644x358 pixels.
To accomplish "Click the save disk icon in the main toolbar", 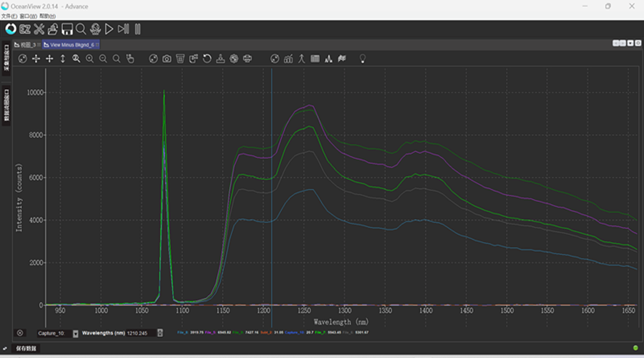I will tap(67, 29).
